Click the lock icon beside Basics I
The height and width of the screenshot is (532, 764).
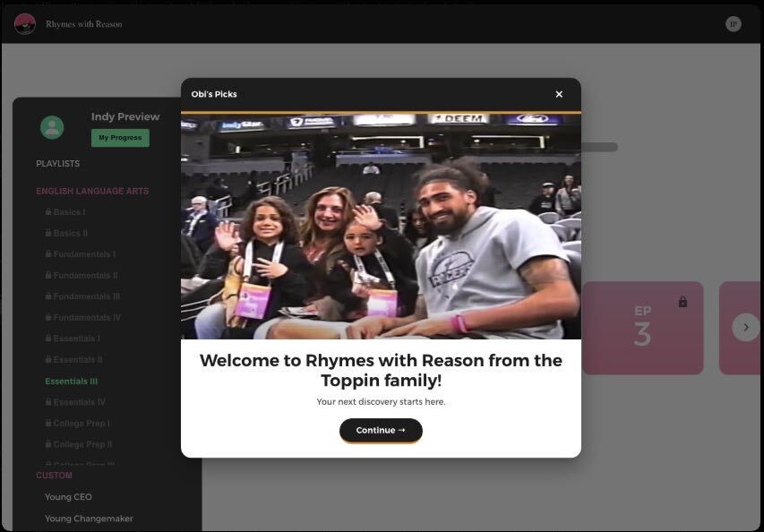(x=48, y=211)
